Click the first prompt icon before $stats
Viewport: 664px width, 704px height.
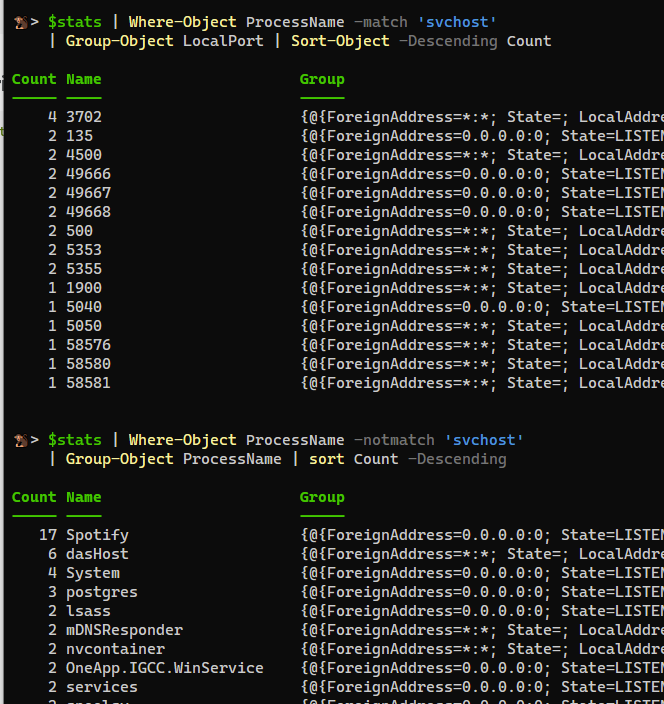point(21,22)
